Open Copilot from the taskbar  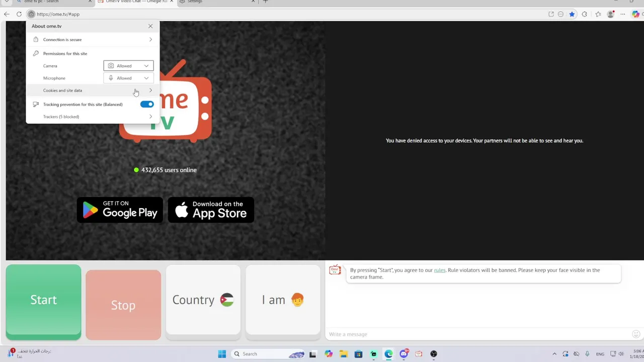coord(329,354)
